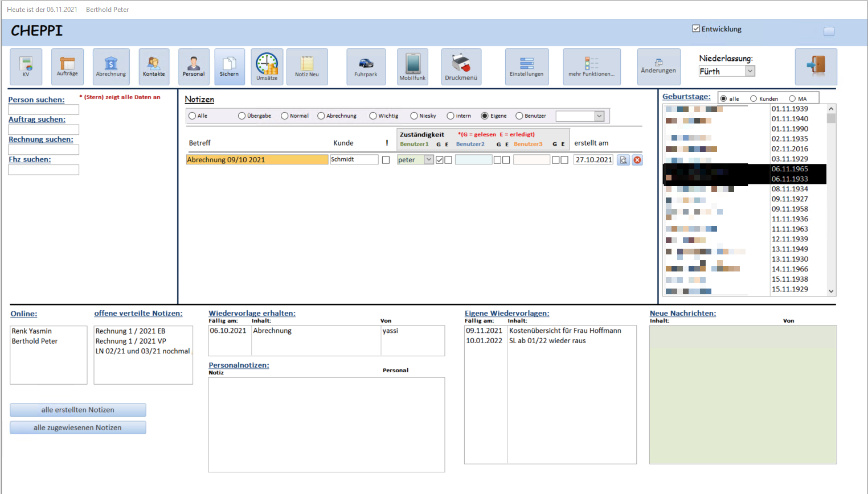Open the Änderungen icon

(658, 67)
